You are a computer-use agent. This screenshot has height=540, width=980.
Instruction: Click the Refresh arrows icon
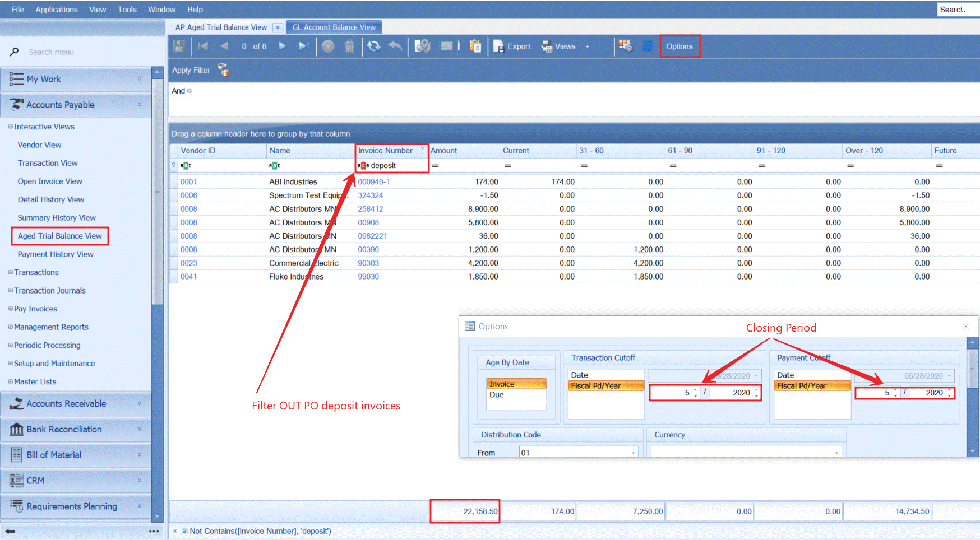373,46
